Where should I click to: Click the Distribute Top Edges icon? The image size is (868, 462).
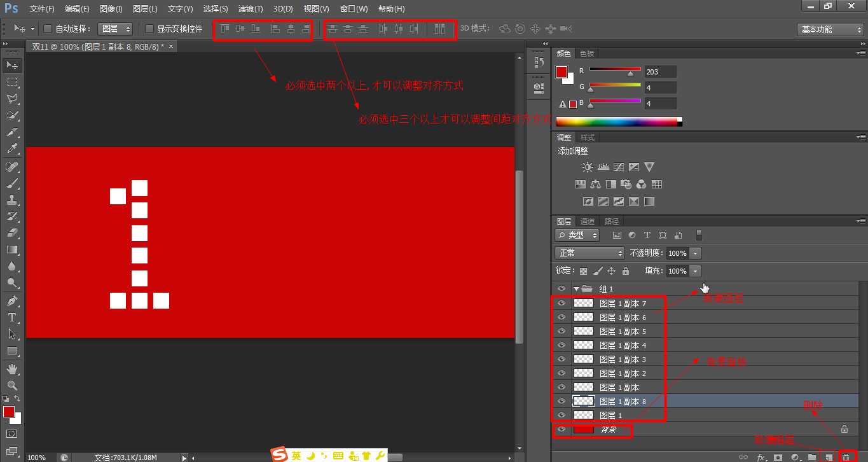click(x=332, y=29)
